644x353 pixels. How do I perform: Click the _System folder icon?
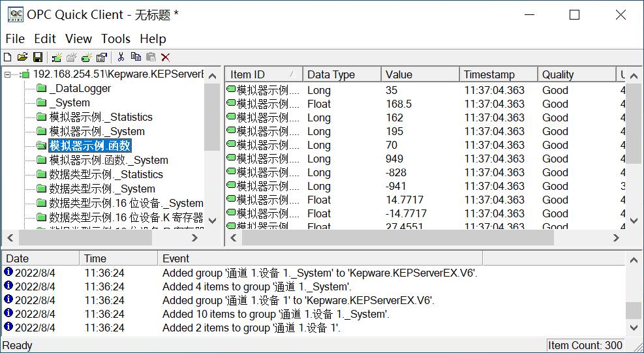pos(41,102)
